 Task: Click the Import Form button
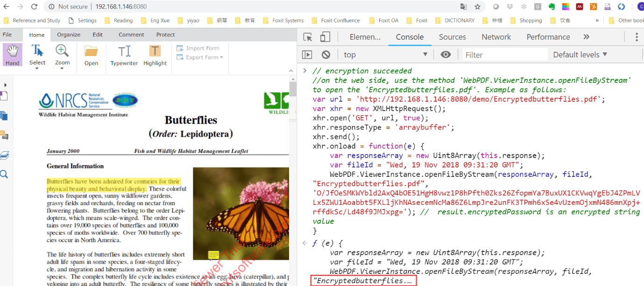pos(198,48)
